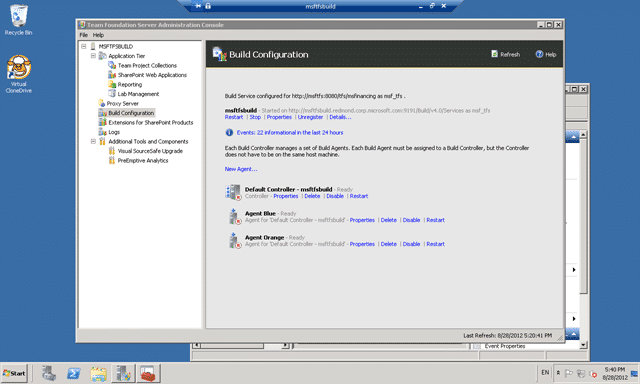Click the Proxy Server node icon
The image size is (640, 384).
coord(102,103)
